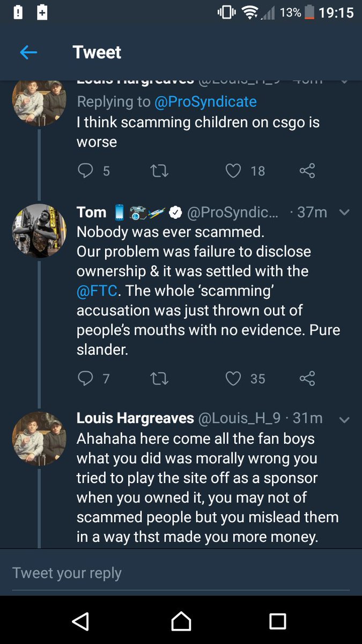Open options chevron on Tom's tweet
This screenshot has width=362, height=644.
(344, 213)
